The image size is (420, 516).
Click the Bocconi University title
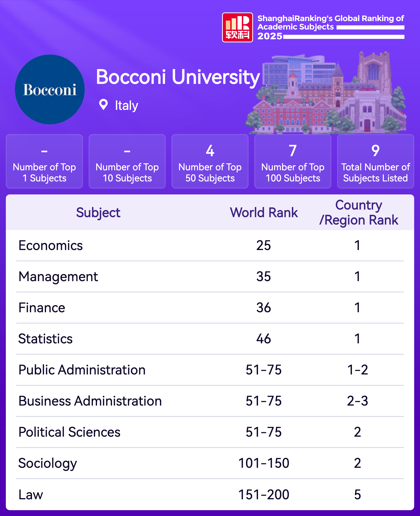178,77
